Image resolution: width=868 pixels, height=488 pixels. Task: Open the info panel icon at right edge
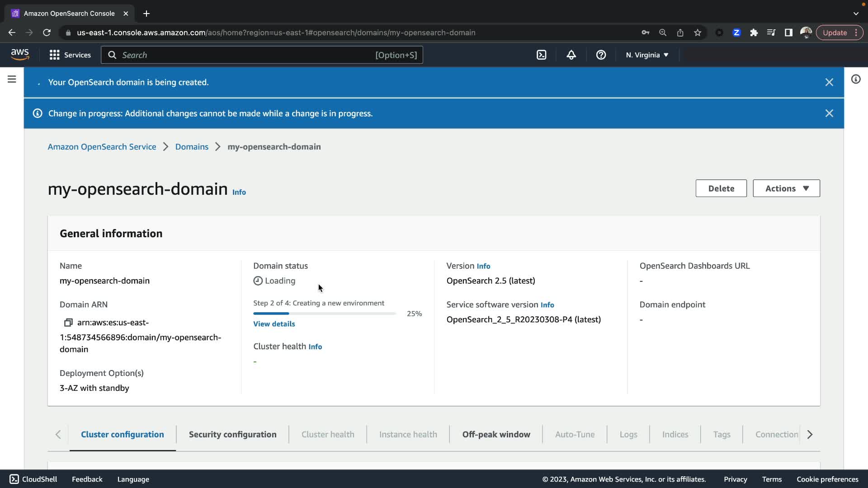(x=856, y=80)
